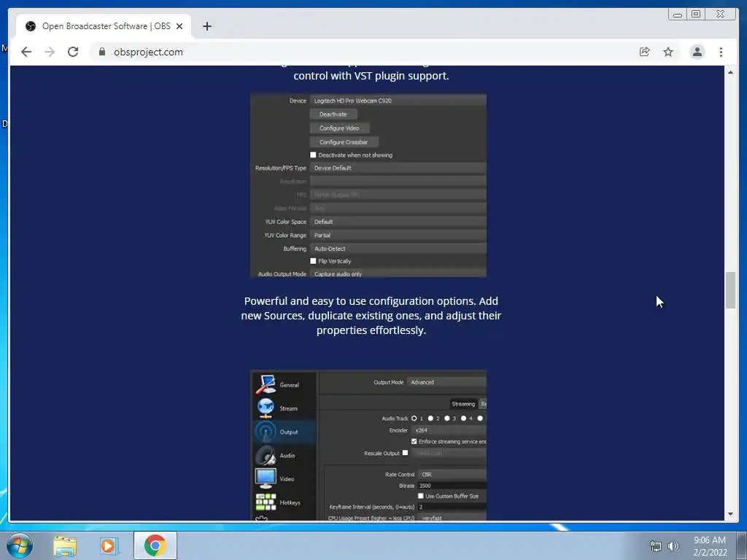Select the Output settings icon in OBS image
This screenshot has width=747, height=560.
[x=266, y=432]
